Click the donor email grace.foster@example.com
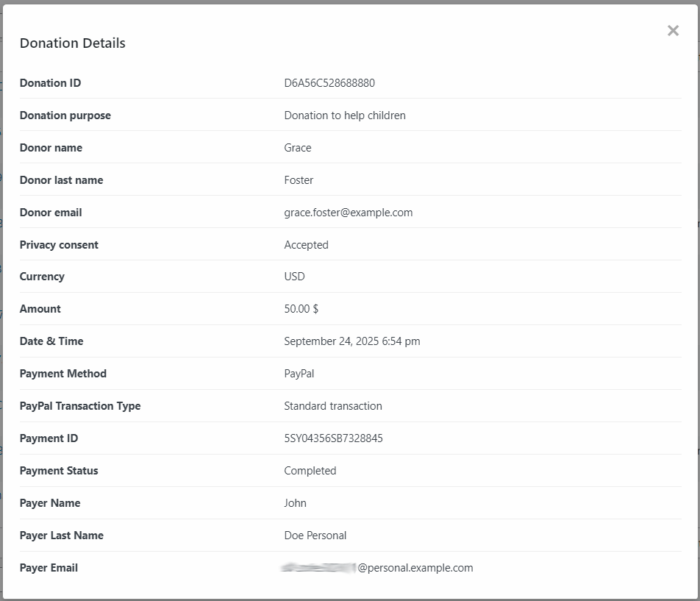 click(349, 213)
